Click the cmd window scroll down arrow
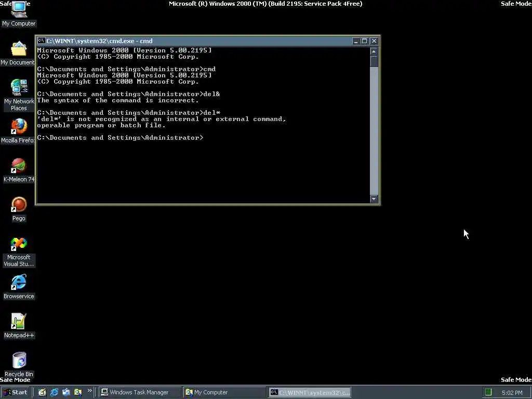The height and width of the screenshot is (399, 532). click(x=374, y=199)
